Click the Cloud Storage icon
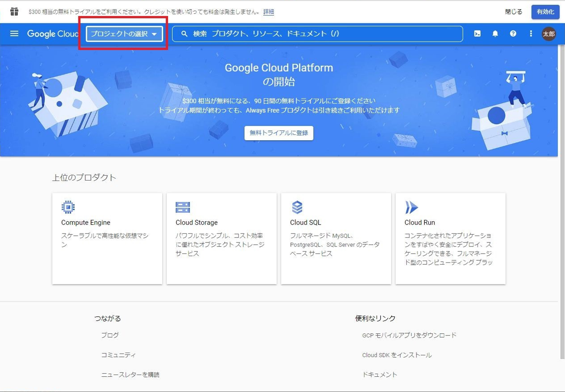This screenshot has height=392, width=565. 183,207
